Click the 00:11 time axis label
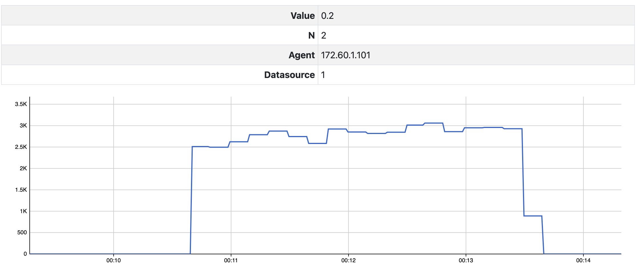The image size is (644, 272). pyautogui.click(x=231, y=260)
